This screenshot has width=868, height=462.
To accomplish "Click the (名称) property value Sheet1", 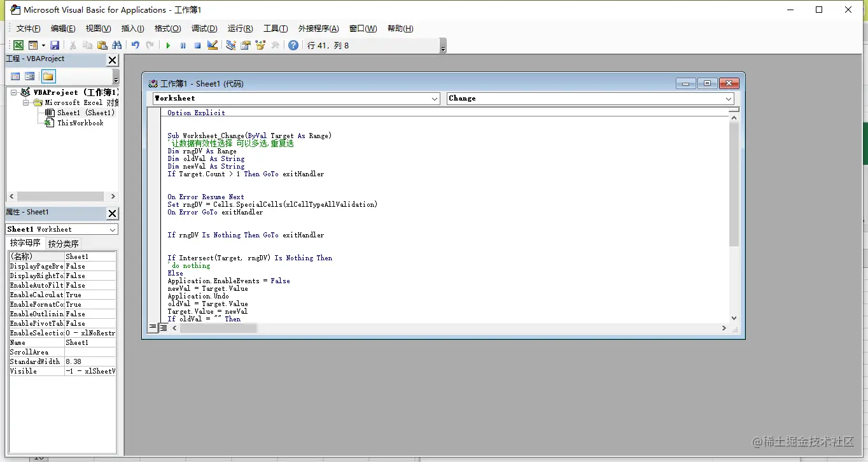I will coord(90,256).
